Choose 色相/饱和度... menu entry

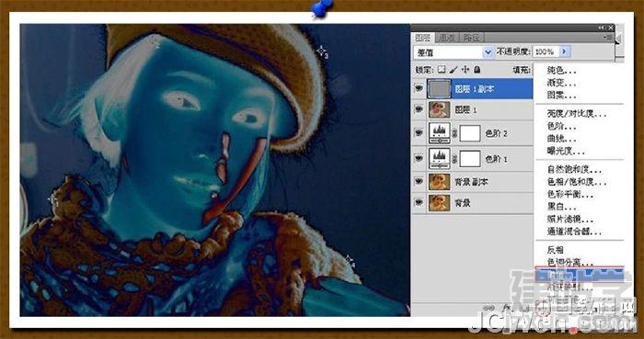point(577,182)
